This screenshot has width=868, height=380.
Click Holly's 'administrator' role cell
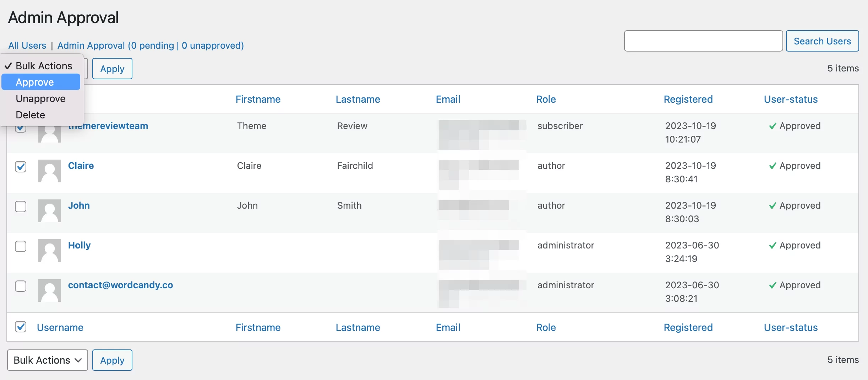566,245
